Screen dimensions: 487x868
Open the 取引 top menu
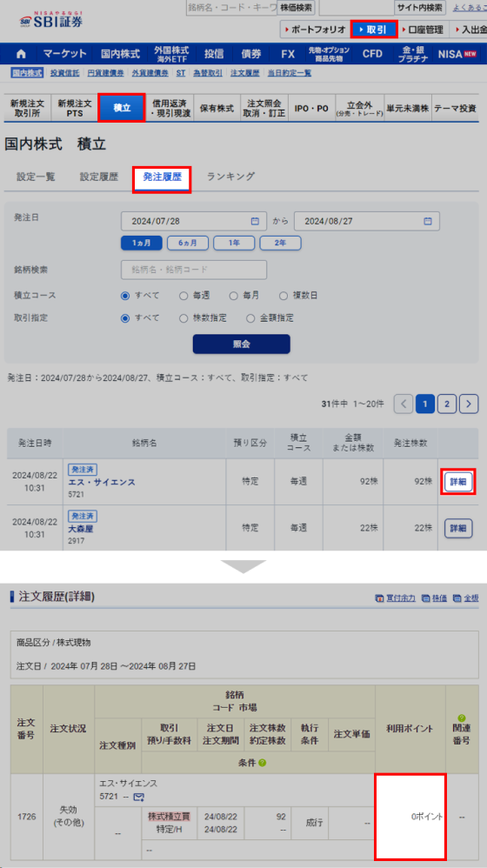coord(374,30)
